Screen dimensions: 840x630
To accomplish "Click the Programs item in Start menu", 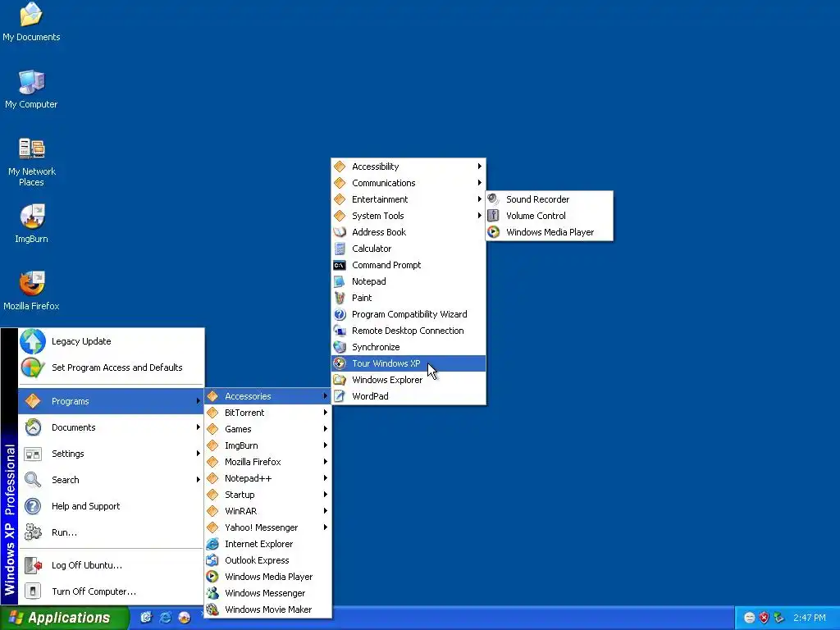I will click(x=111, y=401).
